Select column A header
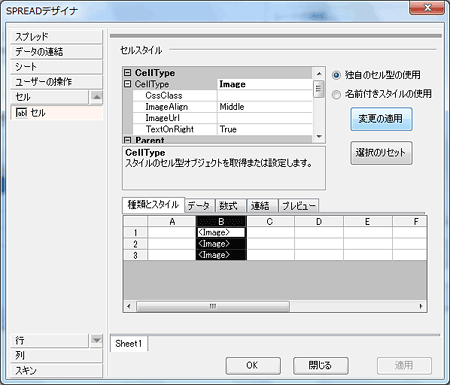 pyautogui.click(x=172, y=221)
